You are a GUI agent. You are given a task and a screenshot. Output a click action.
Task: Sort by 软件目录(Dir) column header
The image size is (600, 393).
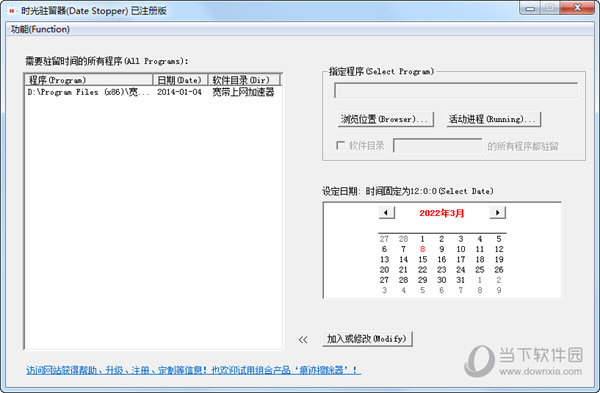coord(244,80)
